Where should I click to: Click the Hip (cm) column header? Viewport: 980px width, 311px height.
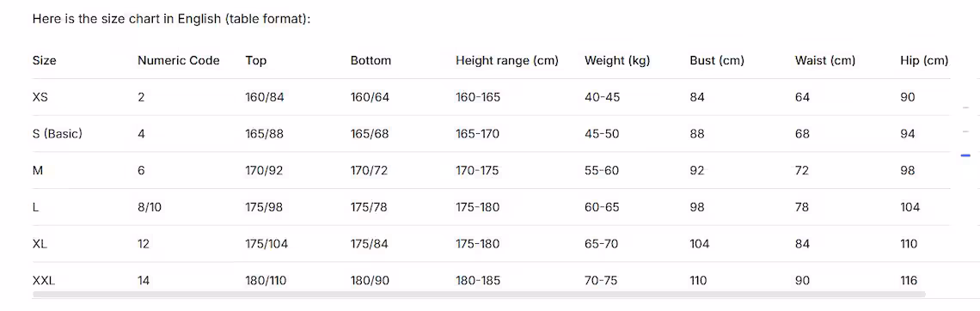tap(924, 61)
